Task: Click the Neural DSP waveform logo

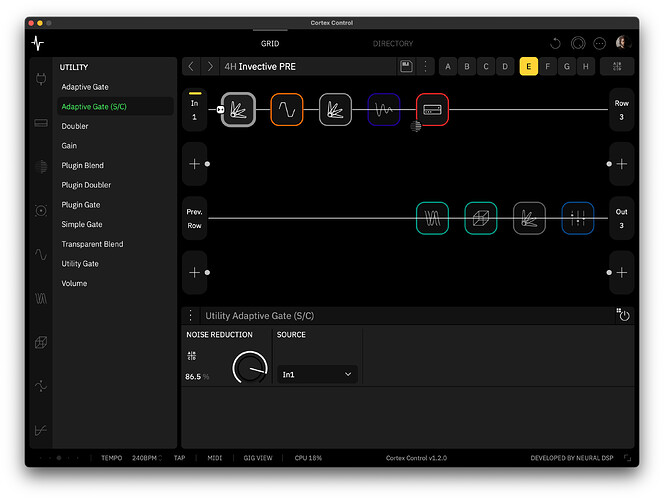Action: point(38,43)
